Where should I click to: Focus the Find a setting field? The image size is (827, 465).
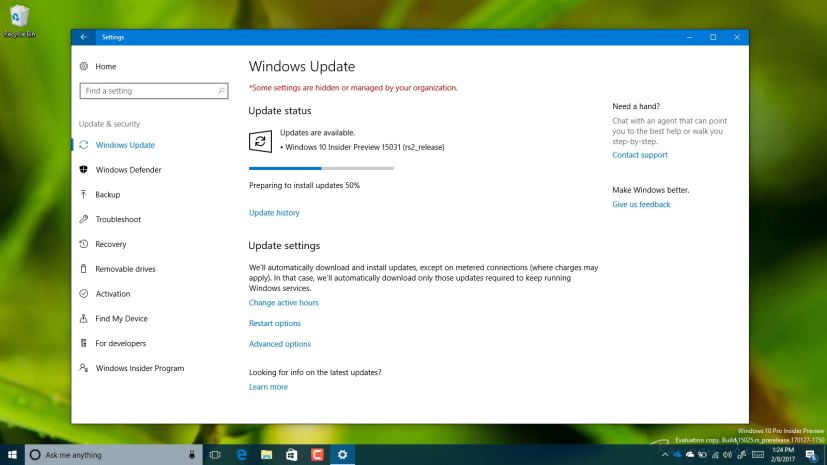(x=153, y=91)
